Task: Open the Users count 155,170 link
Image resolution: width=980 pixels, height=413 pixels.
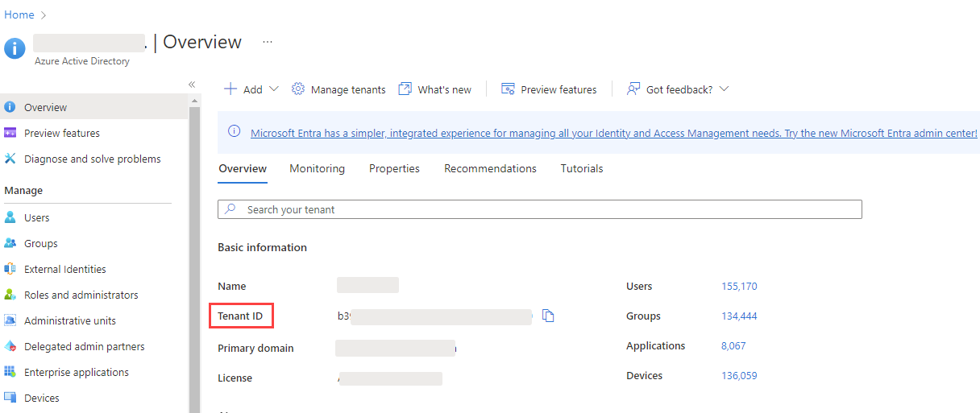Action: click(739, 287)
